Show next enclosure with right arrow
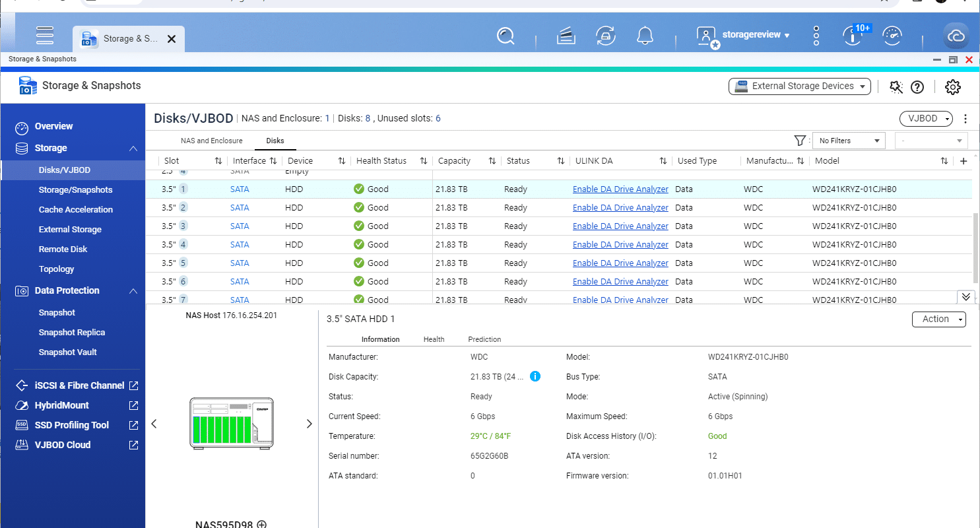 [309, 424]
